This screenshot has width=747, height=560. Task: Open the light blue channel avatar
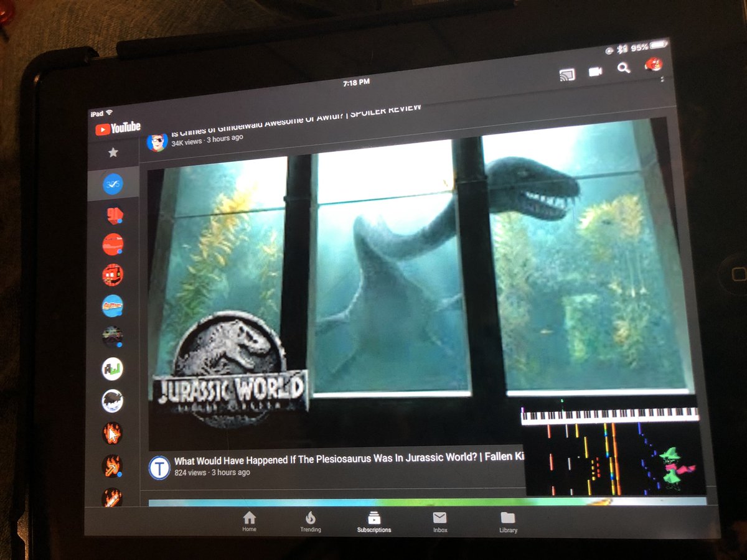pyautogui.click(x=113, y=306)
